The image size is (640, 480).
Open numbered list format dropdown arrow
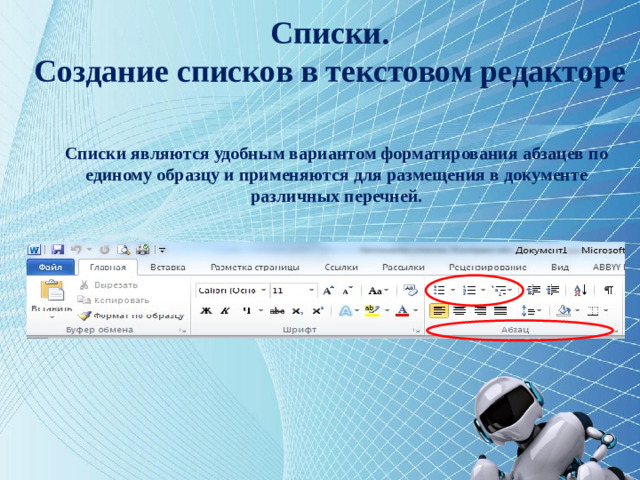483,290
